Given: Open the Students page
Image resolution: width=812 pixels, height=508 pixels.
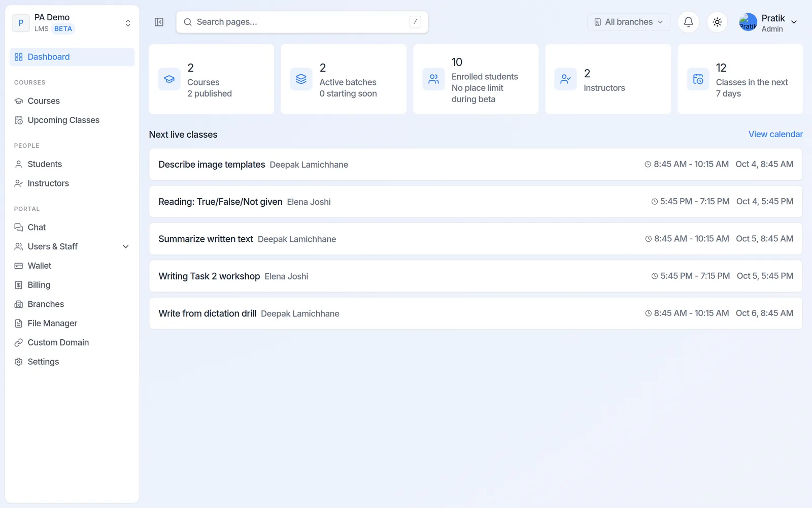Looking at the screenshot, I should click(72, 164).
